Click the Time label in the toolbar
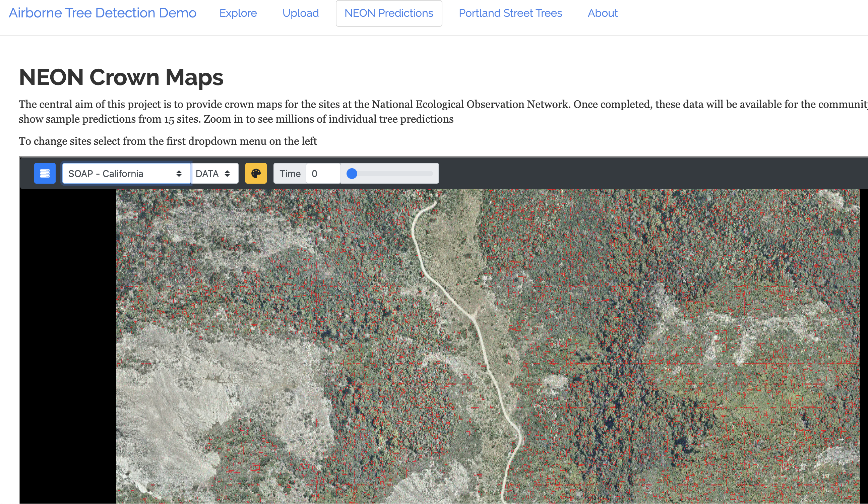This screenshot has width=868, height=504. (290, 173)
